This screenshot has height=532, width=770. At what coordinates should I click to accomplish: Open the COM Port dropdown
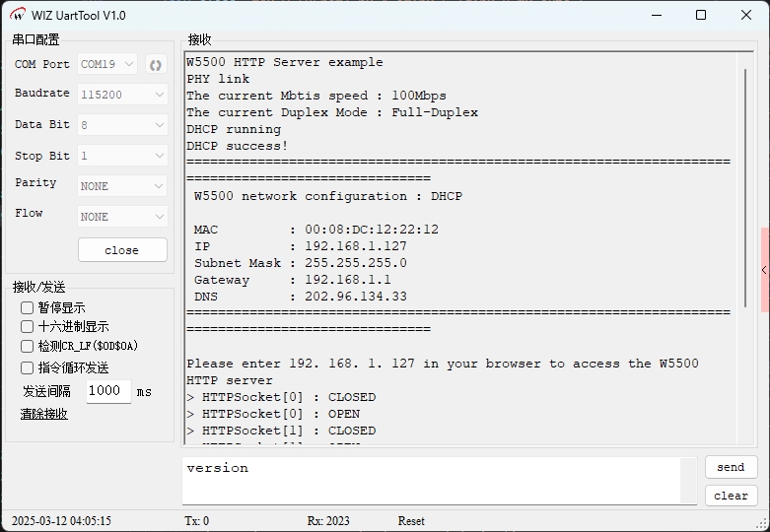[x=109, y=65]
